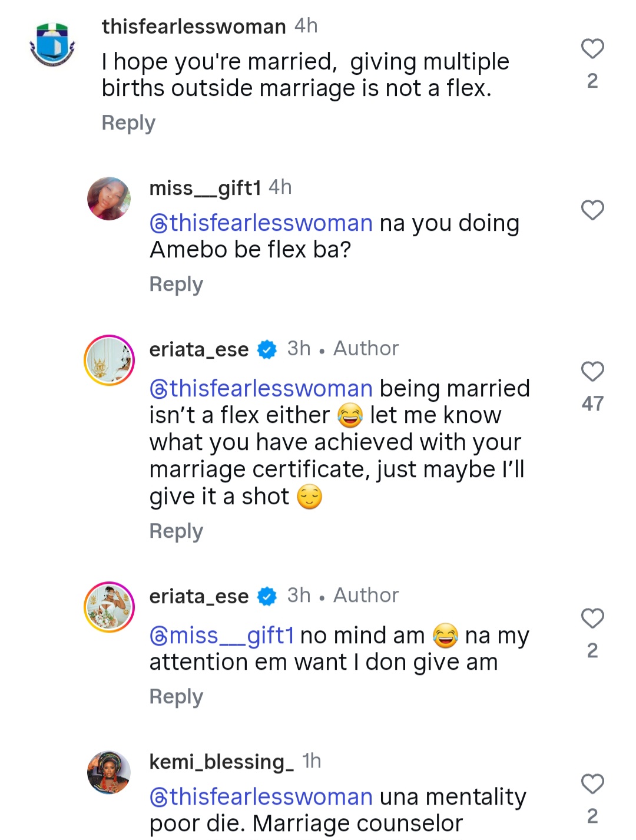636x840 pixels.
Task: Like kemi_blessing_'s comment heart icon
Action: 592,784
